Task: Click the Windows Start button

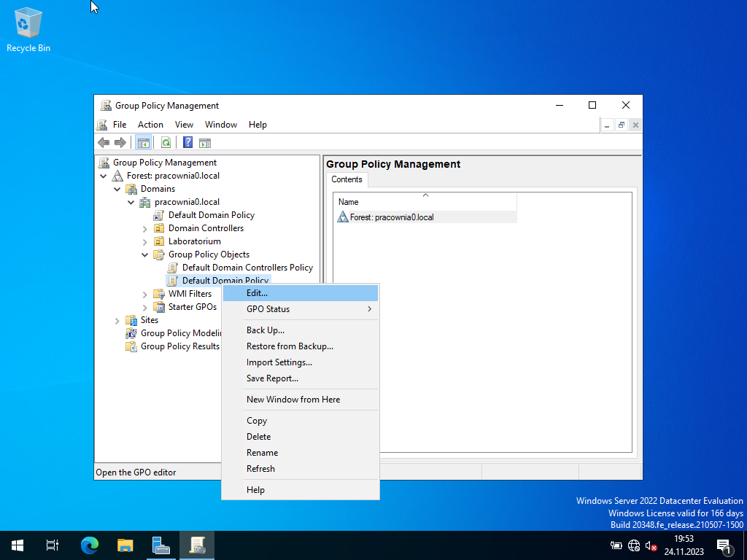Action: (18, 545)
